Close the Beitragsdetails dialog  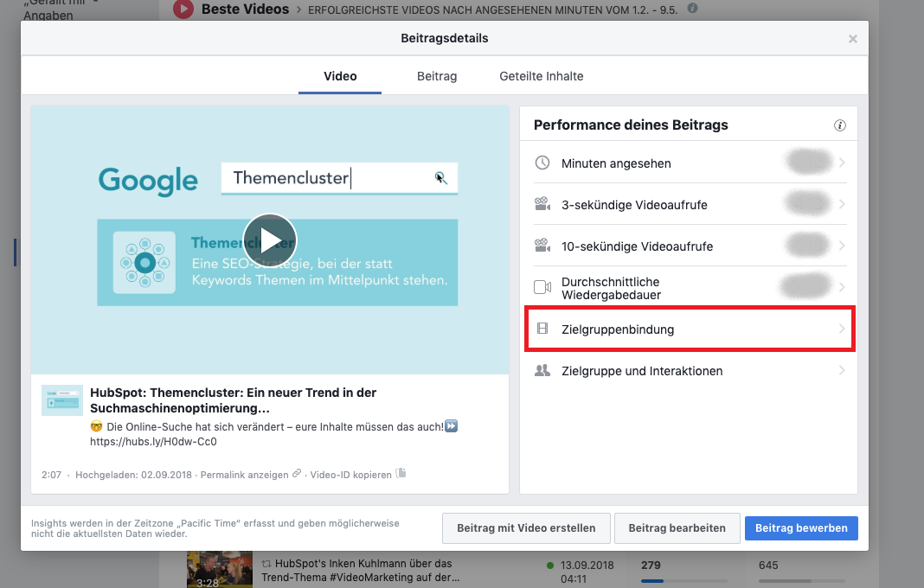852,39
